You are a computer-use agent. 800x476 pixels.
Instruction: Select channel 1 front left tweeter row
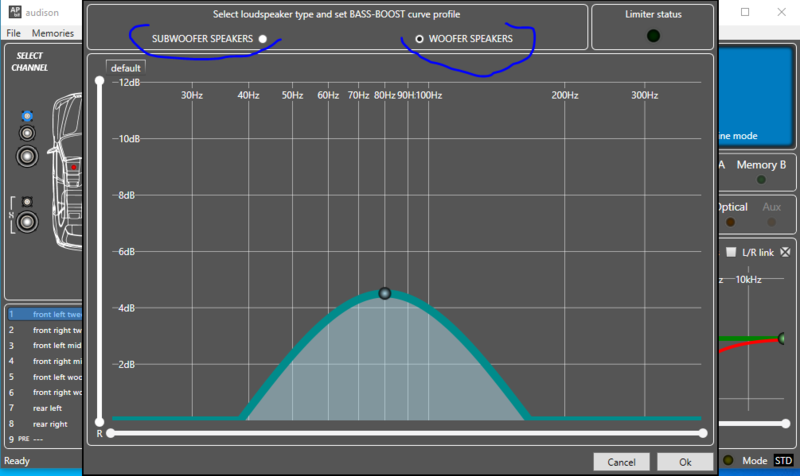tap(44, 314)
